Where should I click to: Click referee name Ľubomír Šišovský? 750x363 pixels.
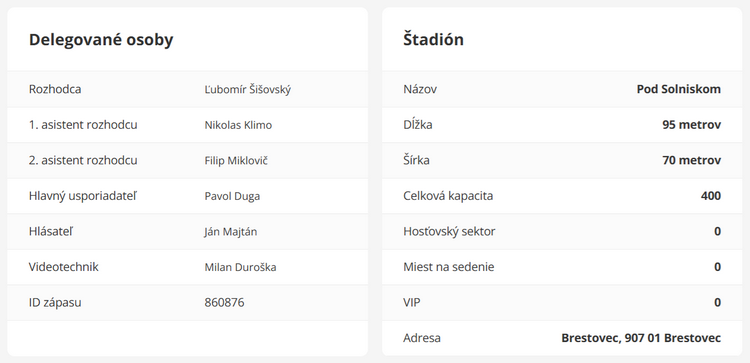(x=248, y=89)
